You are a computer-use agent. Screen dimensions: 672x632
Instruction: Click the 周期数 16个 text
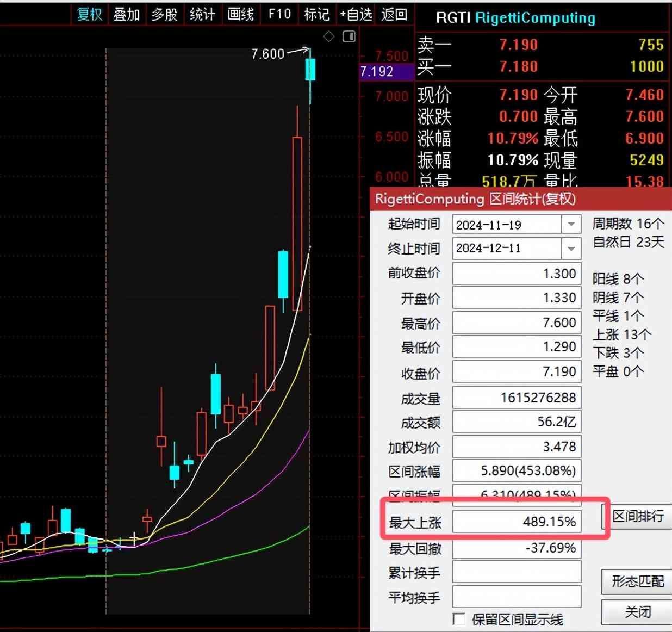coord(629,224)
